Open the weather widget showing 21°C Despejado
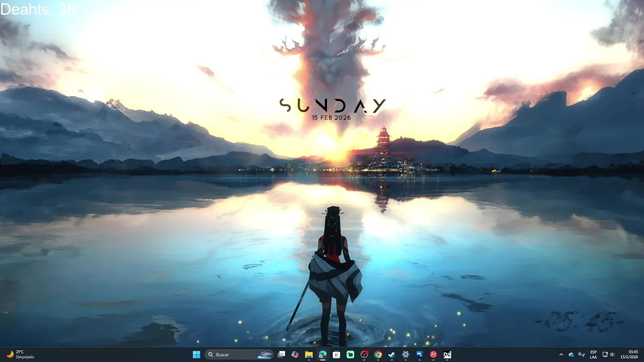Screen dimensions: 644x362 click(x=20, y=354)
